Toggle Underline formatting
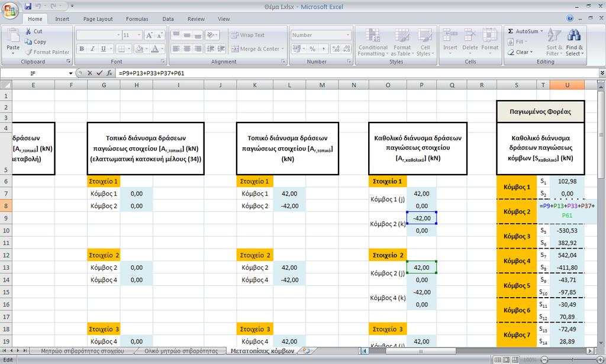This screenshot has width=606, height=364. tap(103, 49)
